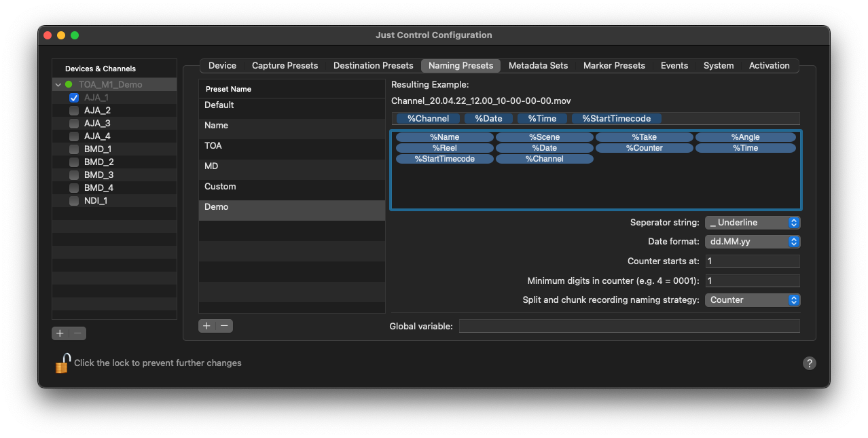868x438 pixels.
Task: Click %Channel in the available tokens box
Action: point(545,159)
